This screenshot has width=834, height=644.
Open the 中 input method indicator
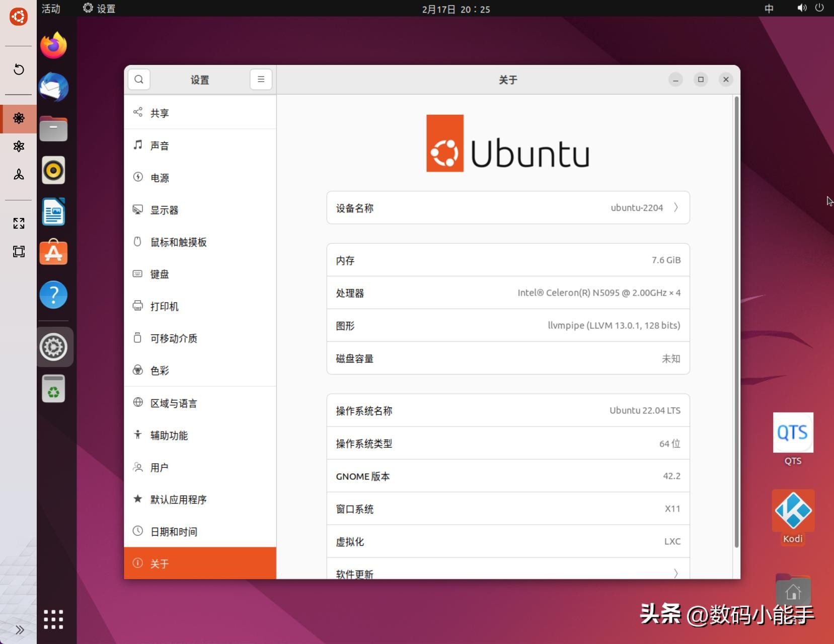769,9
